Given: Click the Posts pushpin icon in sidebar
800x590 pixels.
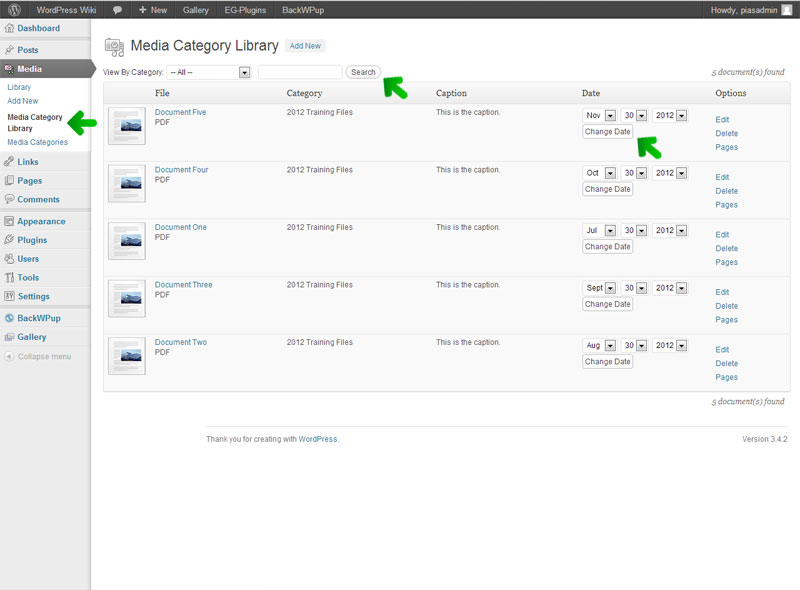Looking at the screenshot, I should (9, 50).
